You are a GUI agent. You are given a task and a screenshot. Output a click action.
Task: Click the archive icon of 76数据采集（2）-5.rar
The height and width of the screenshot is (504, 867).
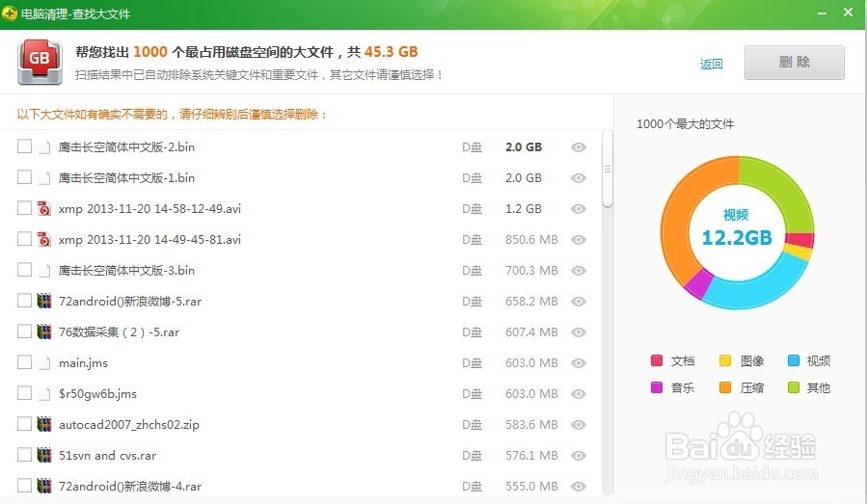44,332
